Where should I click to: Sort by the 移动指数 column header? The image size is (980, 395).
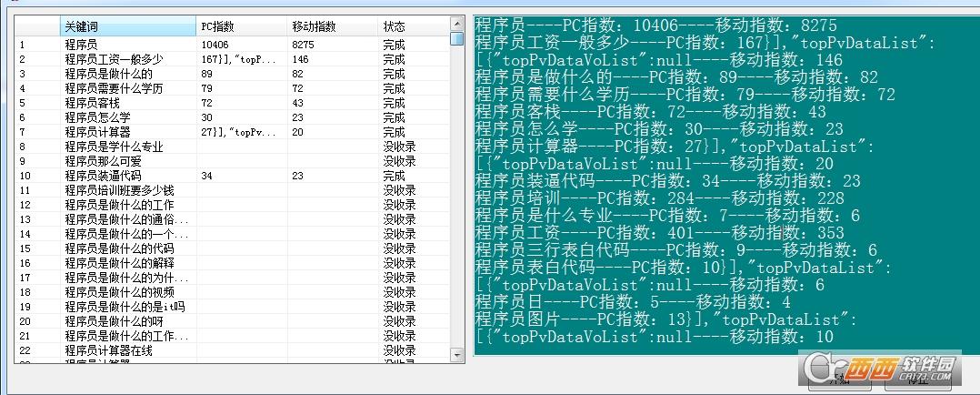click(333, 27)
